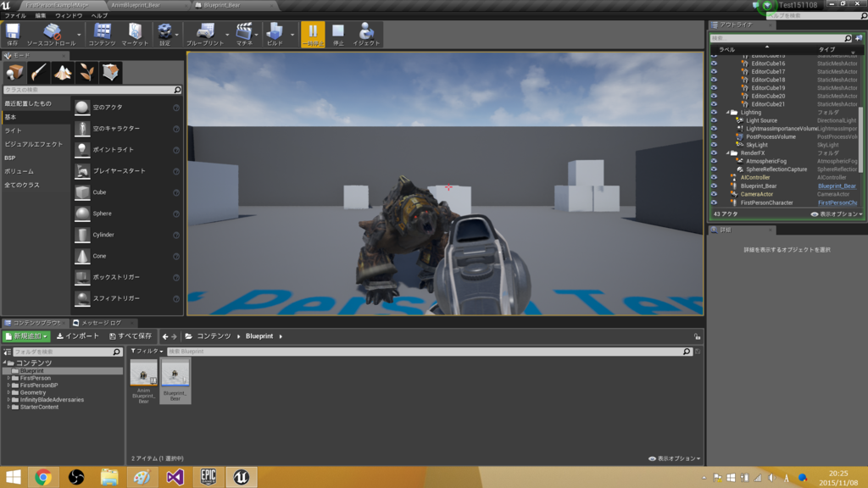Image resolution: width=868 pixels, height=488 pixels.
Task: Toggle visibility of PostProcessVolume
Action: (714, 136)
